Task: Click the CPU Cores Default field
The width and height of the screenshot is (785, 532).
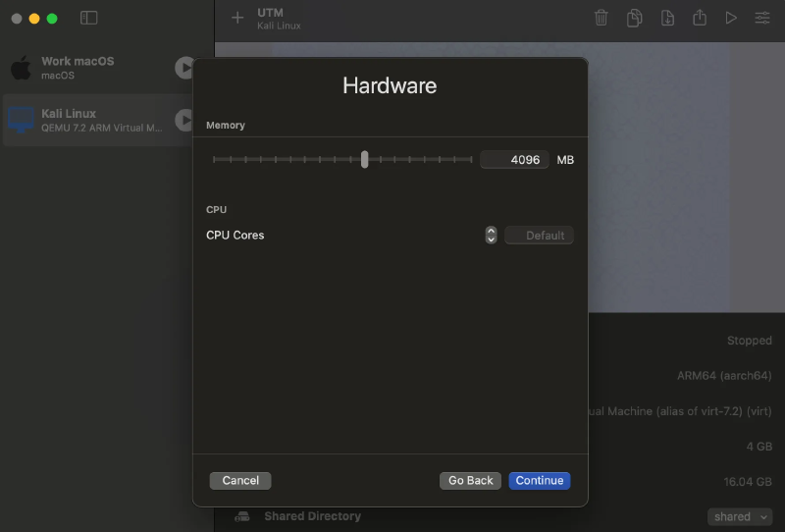Action: pyautogui.click(x=539, y=236)
